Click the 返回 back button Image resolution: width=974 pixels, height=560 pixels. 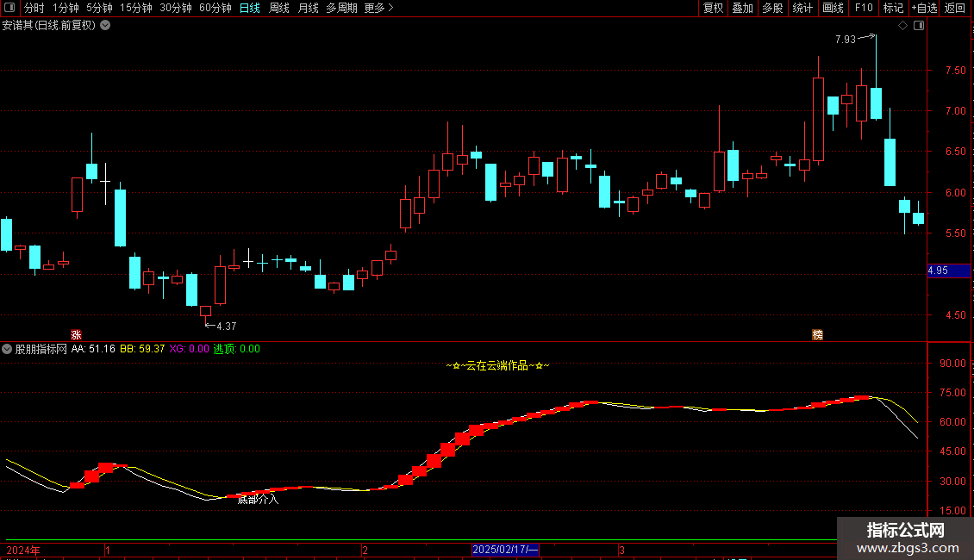(955, 8)
